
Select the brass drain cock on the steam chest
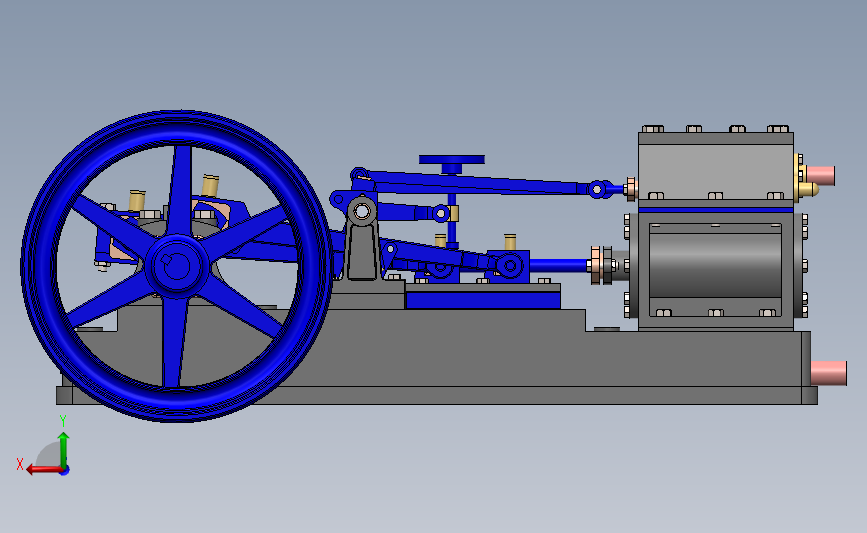(809, 190)
